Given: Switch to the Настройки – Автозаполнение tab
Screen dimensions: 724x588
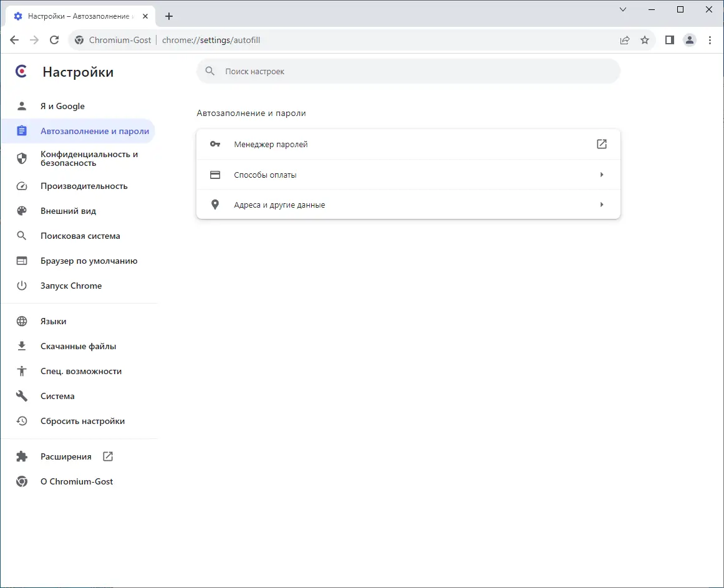Looking at the screenshot, I should 80,16.
